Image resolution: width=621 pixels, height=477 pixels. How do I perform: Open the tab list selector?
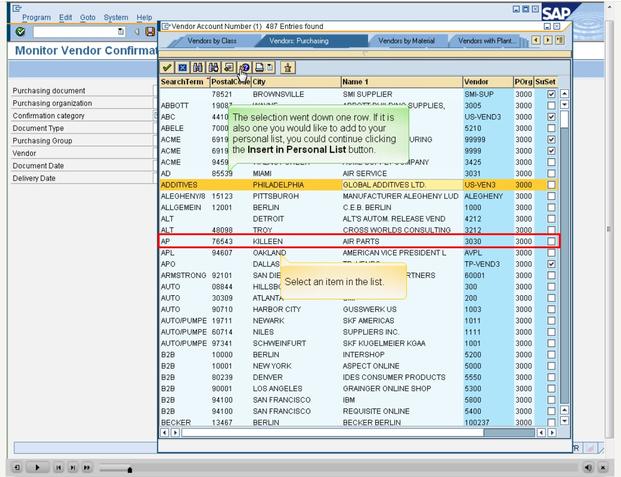pos(560,40)
